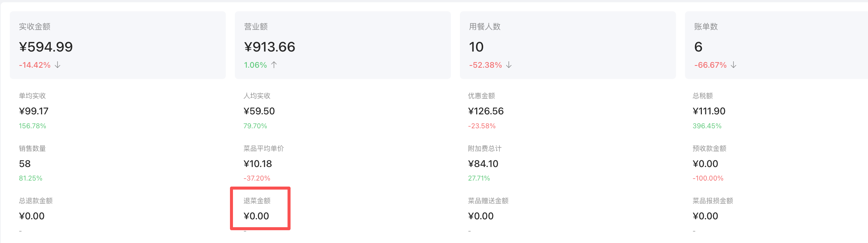This screenshot has height=243, width=868.
Task: Select the 菜品平均单价 value ¥10.18
Action: click(258, 164)
